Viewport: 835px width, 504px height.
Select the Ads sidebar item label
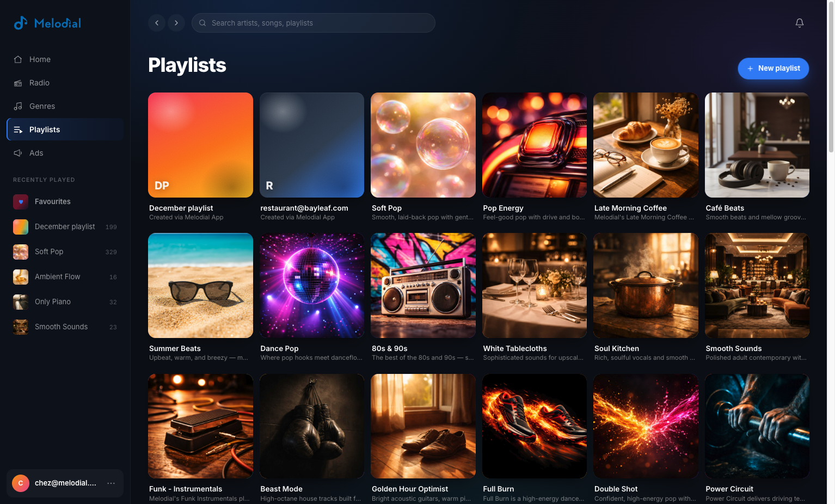point(36,153)
